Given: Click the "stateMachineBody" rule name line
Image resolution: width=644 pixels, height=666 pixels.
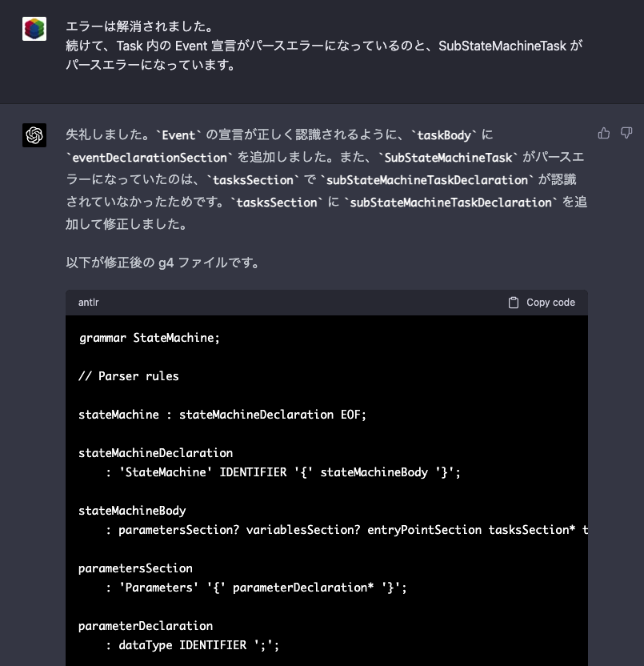Looking at the screenshot, I should tap(132, 511).
